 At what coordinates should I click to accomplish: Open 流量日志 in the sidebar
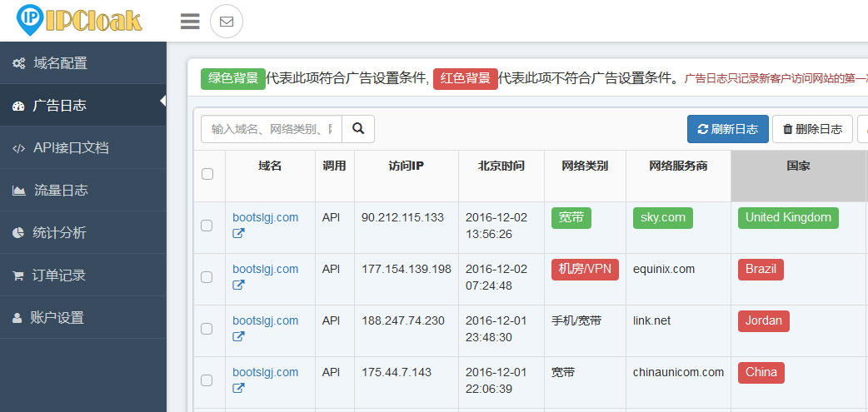83,191
